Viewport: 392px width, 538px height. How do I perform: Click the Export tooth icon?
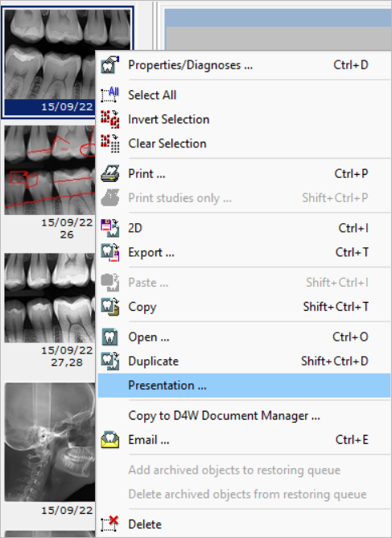pyautogui.click(x=110, y=253)
